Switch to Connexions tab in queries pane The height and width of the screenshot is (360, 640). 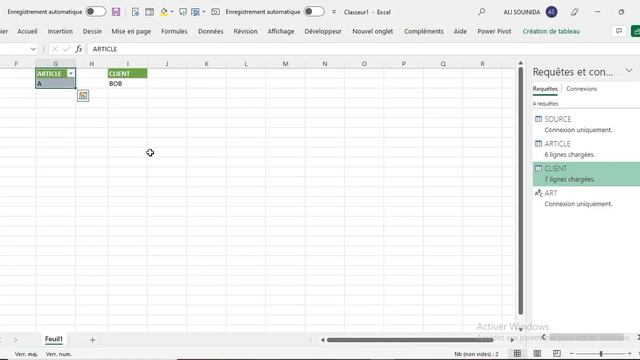coord(581,89)
